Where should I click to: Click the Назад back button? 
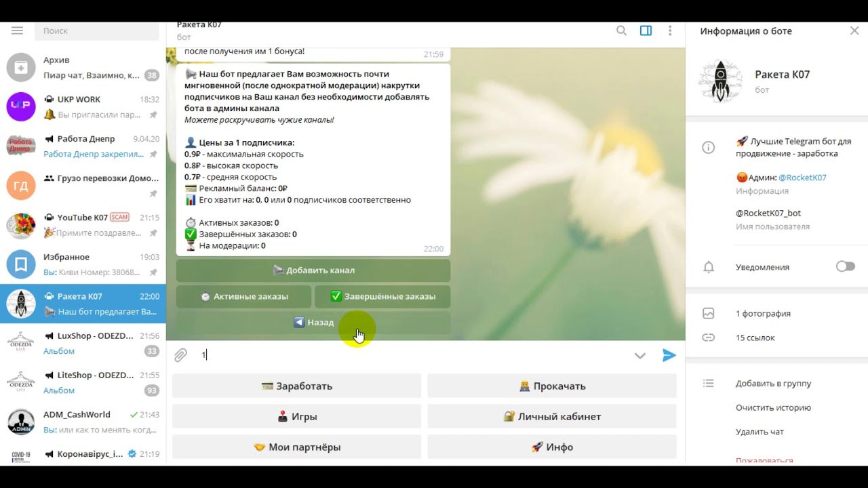point(313,323)
